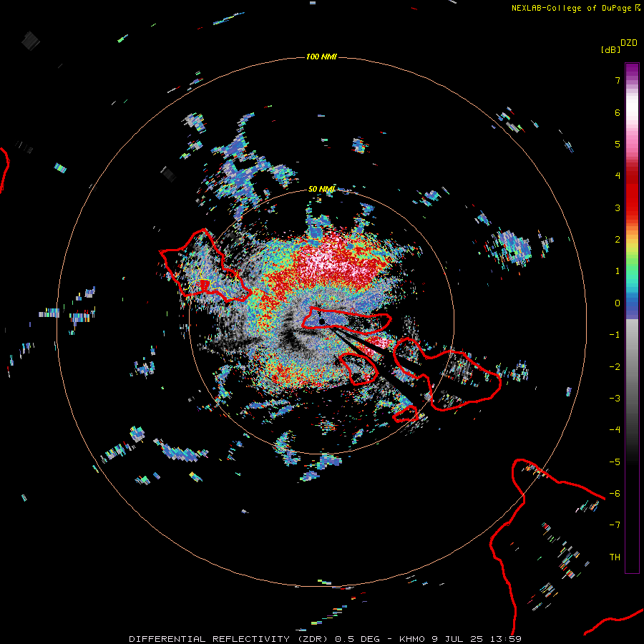This screenshot has width=644, height=644.
Task: Select the 50 NMI range ring label
Action: tap(321, 190)
